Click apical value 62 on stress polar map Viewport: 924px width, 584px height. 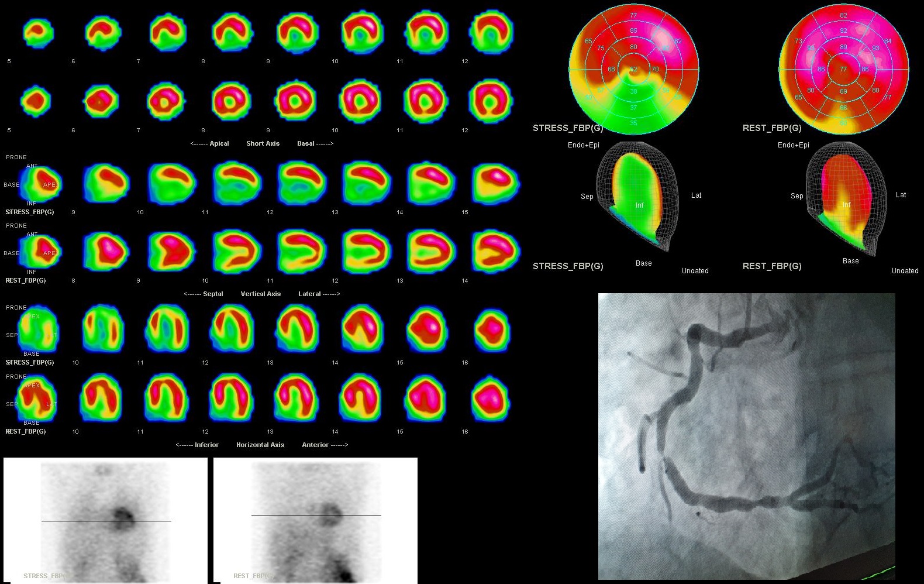pos(633,69)
